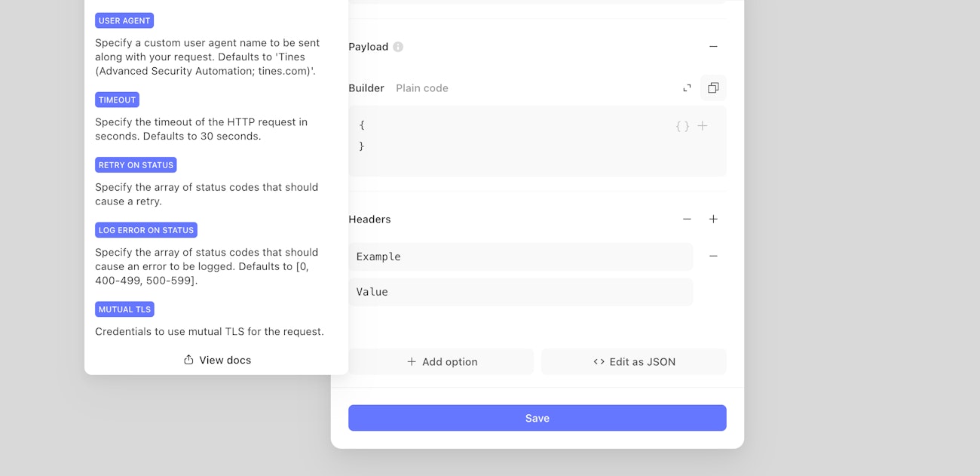Image resolution: width=980 pixels, height=476 pixels.
Task: Click the header name field showing Example
Action: click(x=520, y=256)
